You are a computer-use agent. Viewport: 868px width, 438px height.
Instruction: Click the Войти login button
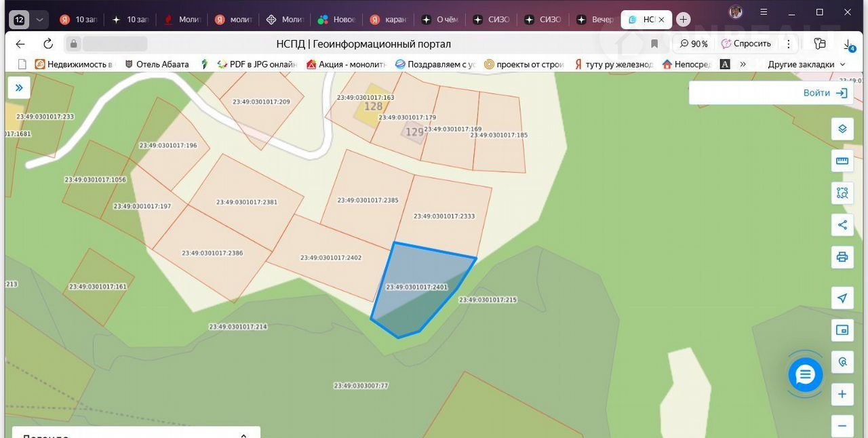click(x=825, y=93)
